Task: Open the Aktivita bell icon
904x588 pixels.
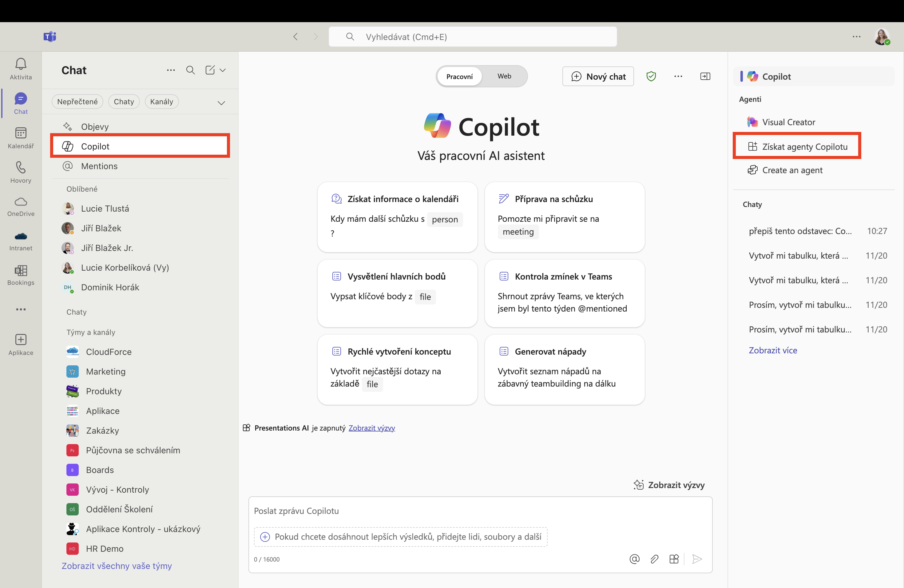Action: (21, 64)
